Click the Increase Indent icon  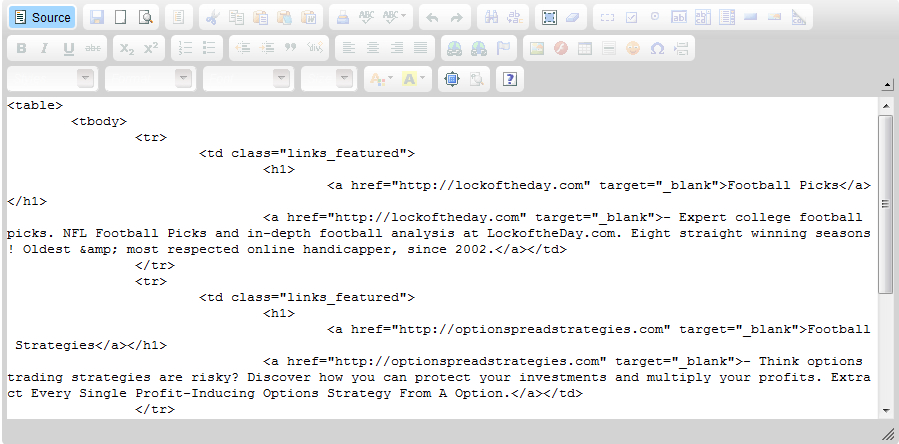(x=267, y=49)
